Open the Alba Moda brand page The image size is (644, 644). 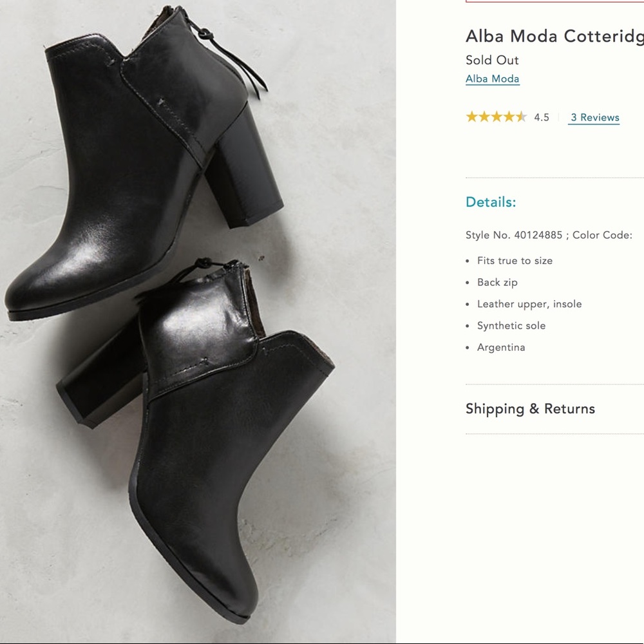coord(492,79)
